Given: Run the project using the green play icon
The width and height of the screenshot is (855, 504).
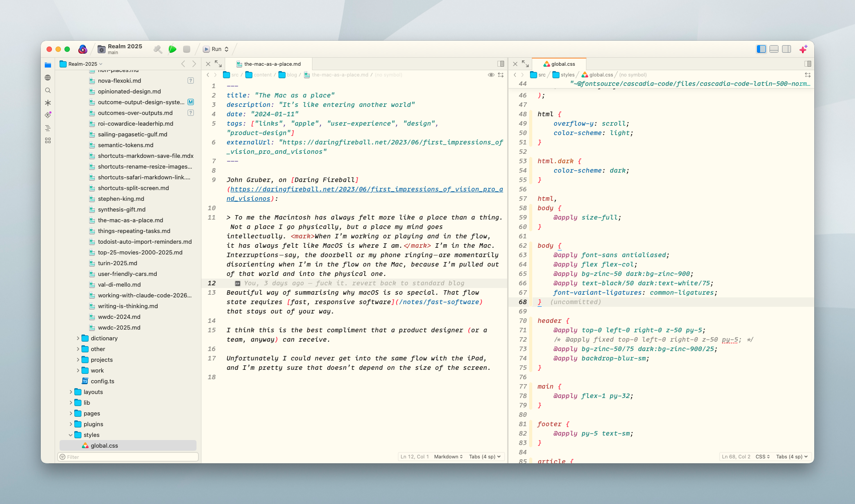Looking at the screenshot, I should click(x=172, y=49).
